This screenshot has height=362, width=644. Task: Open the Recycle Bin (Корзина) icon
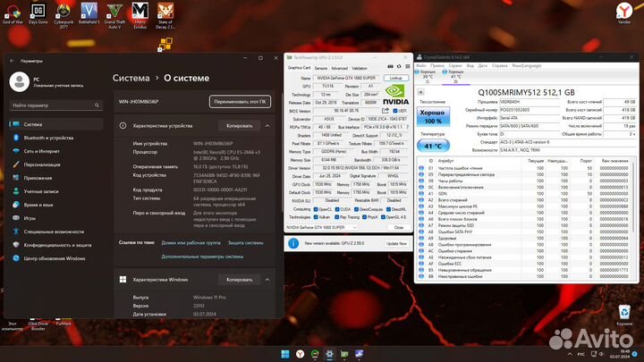[x=624, y=316]
